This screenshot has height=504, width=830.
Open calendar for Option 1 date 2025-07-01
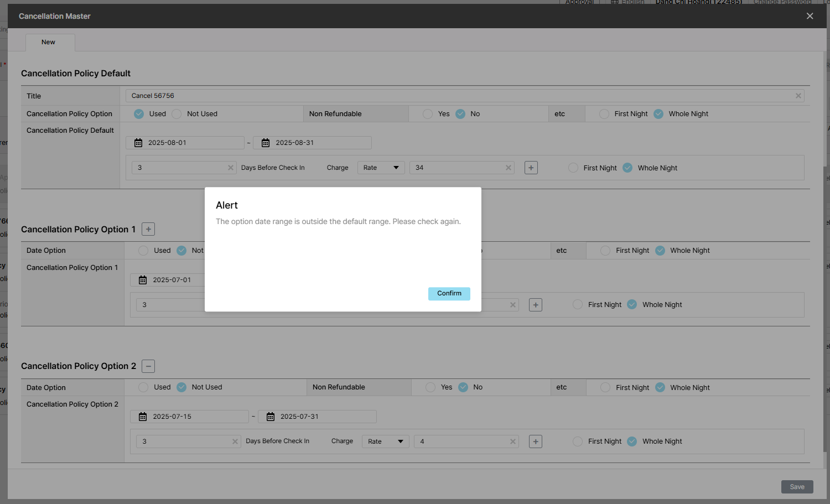click(x=143, y=280)
